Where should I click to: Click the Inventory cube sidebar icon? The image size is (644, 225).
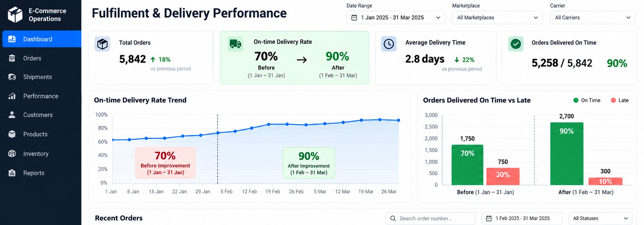point(12,154)
